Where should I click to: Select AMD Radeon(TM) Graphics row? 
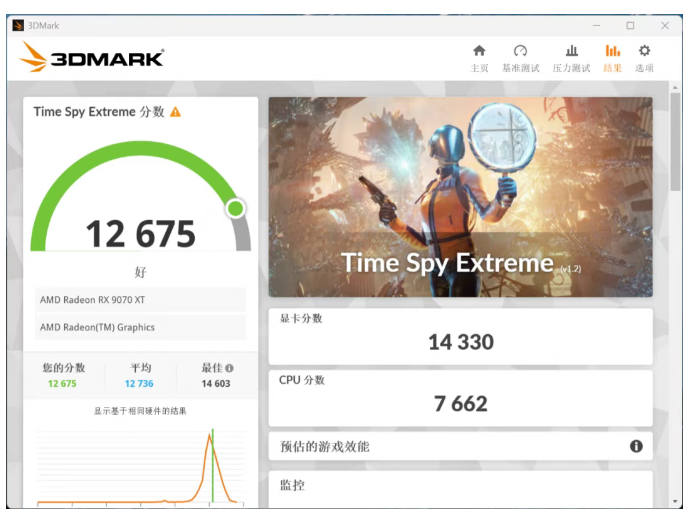(x=140, y=327)
